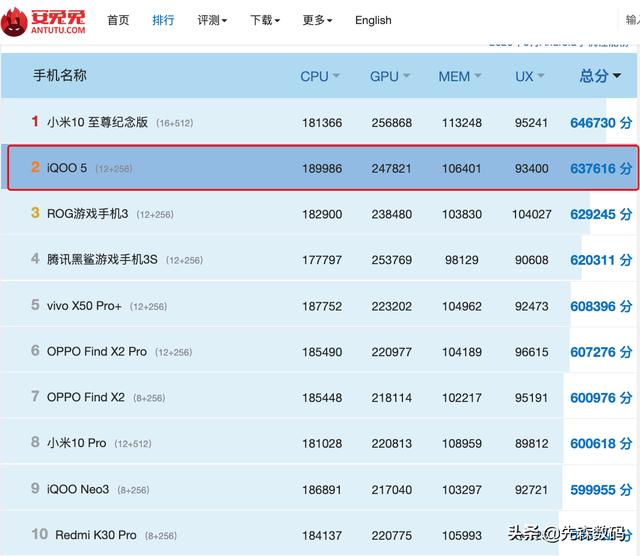This screenshot has width=640, height=556.
Task: Open the vivo X50 Pro+ entry
Action: (x=84, y=306)
